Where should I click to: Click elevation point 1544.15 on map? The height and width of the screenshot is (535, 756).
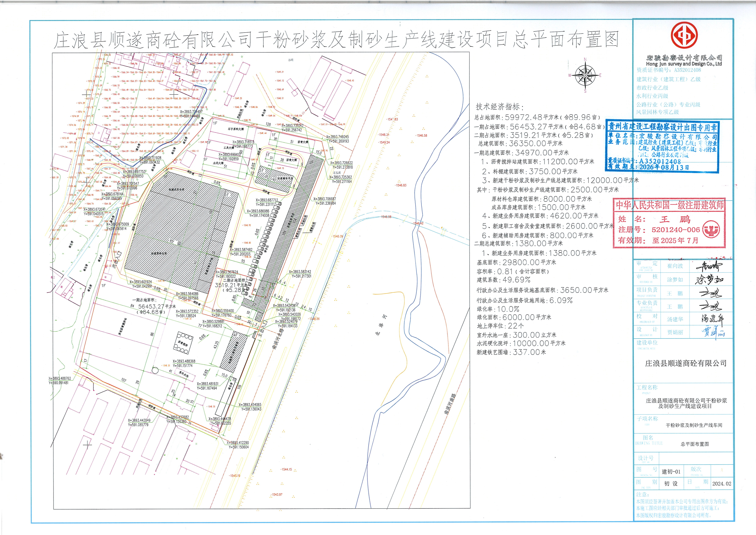[x=286, y=469]
